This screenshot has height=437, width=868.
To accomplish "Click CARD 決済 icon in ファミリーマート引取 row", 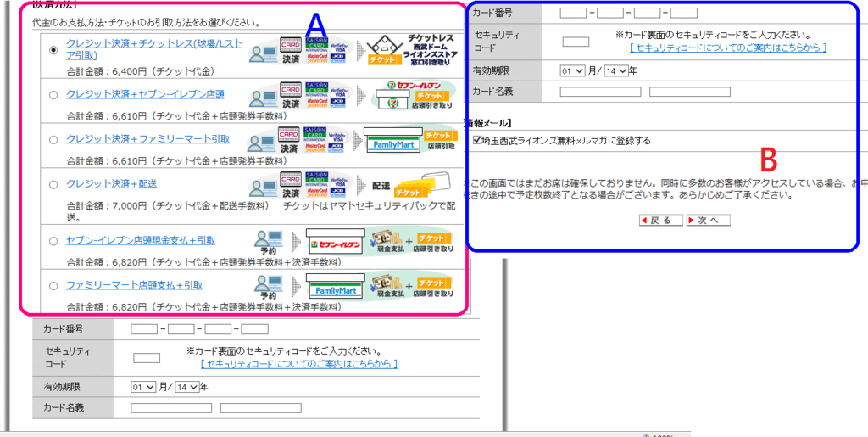I will pyautogui.click(x=291, y=140).
